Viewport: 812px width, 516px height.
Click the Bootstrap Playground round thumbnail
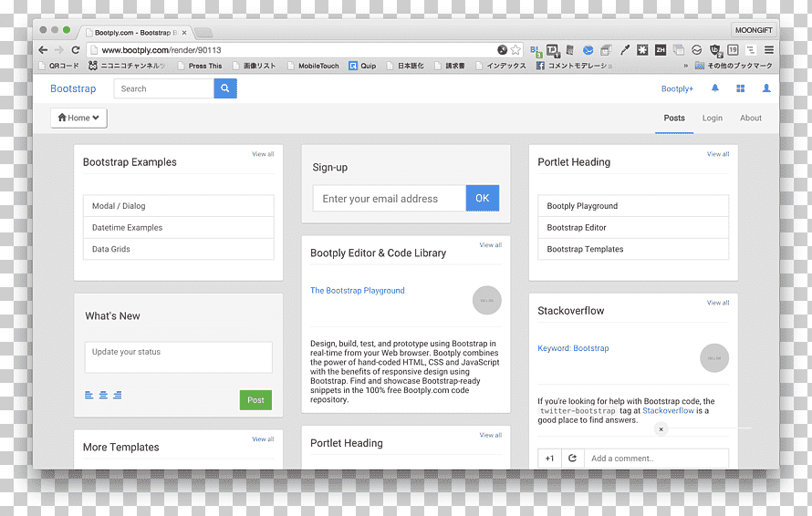(x=487, y=300)
